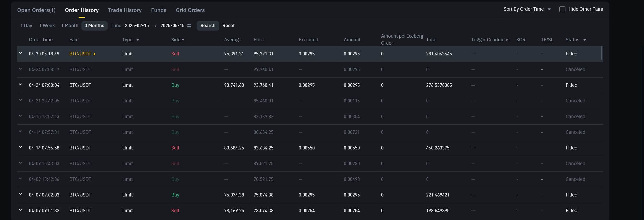Screen dimensions: 644x220
Task: Click the start date 2025-02-15 field
Action: [137, 26]
